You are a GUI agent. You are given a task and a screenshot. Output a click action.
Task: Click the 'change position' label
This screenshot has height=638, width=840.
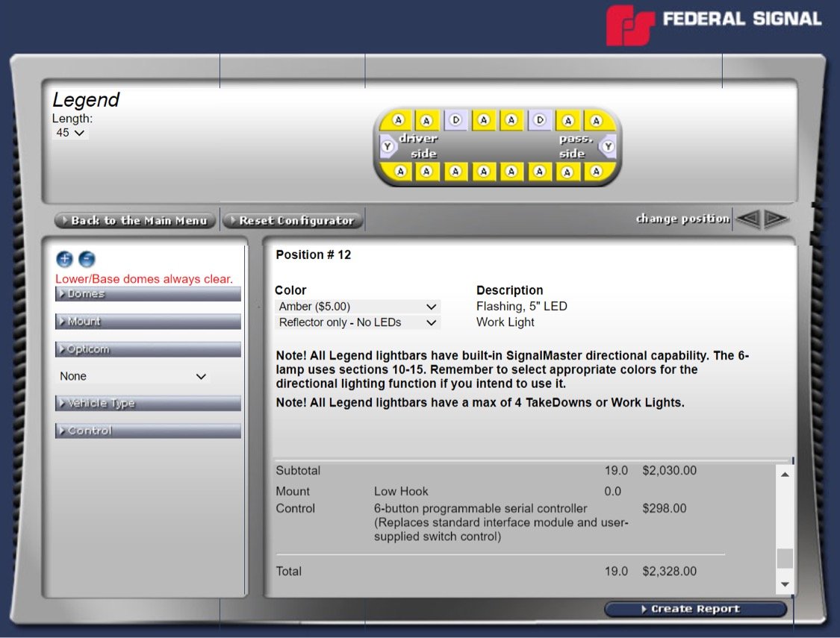(x=682, y=219)
